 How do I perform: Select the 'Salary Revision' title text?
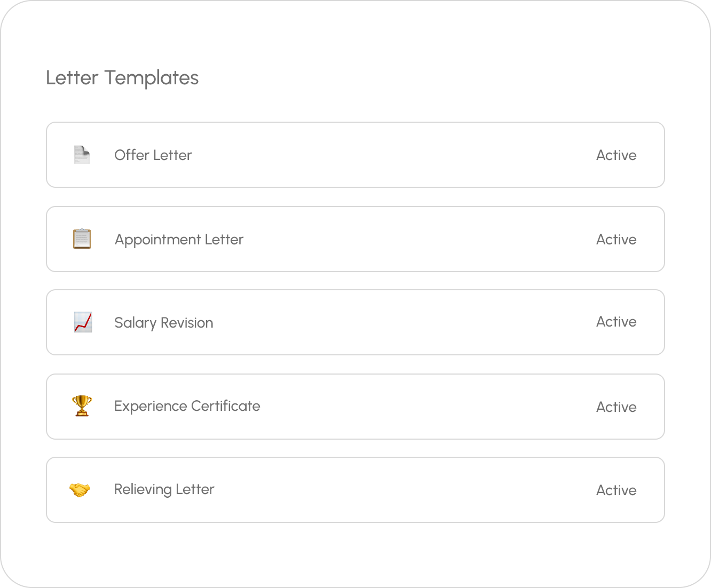(163, 323)
